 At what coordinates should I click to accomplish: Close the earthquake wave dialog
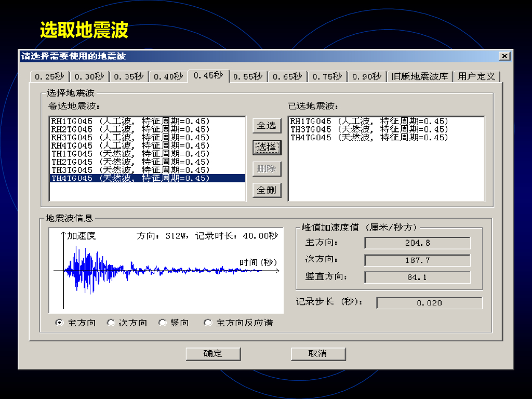click(504, 56)
